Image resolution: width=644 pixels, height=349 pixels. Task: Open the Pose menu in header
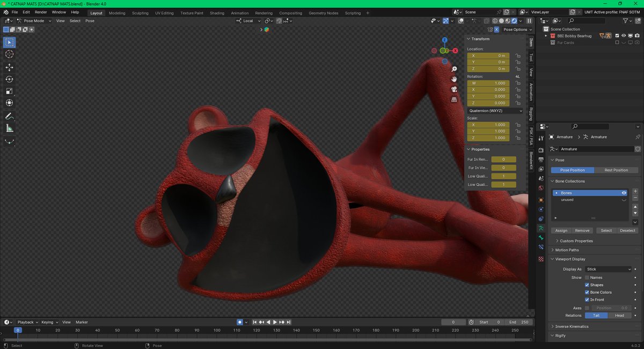click(90, 21)
